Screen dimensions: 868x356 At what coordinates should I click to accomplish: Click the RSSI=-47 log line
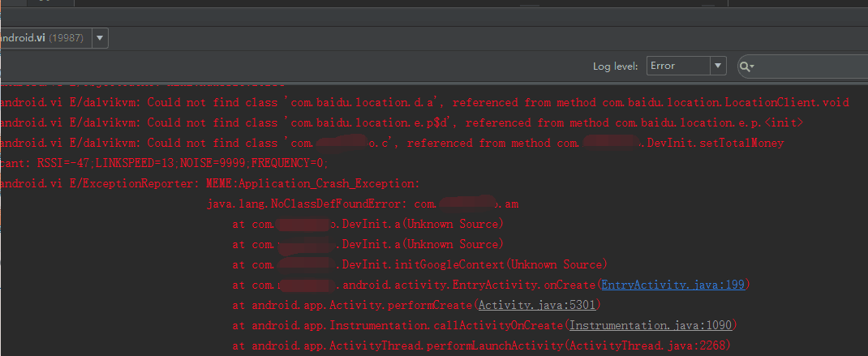(162, 163)
